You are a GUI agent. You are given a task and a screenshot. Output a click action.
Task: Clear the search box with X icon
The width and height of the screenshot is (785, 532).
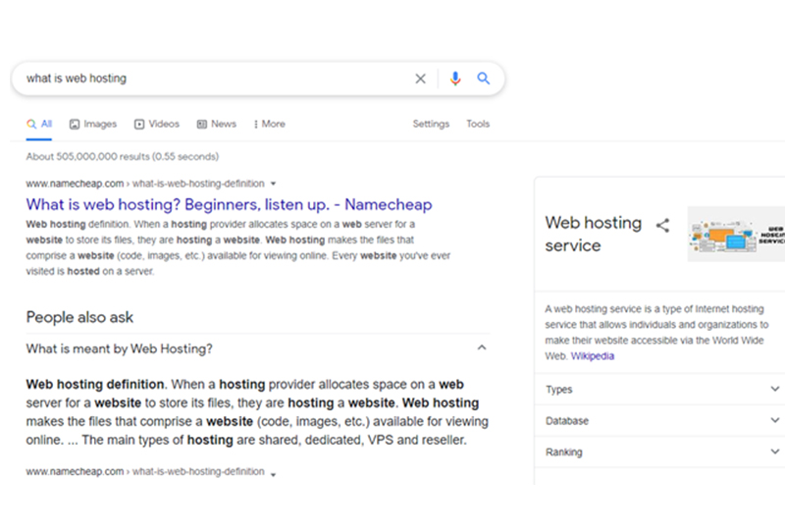point(421,79)
